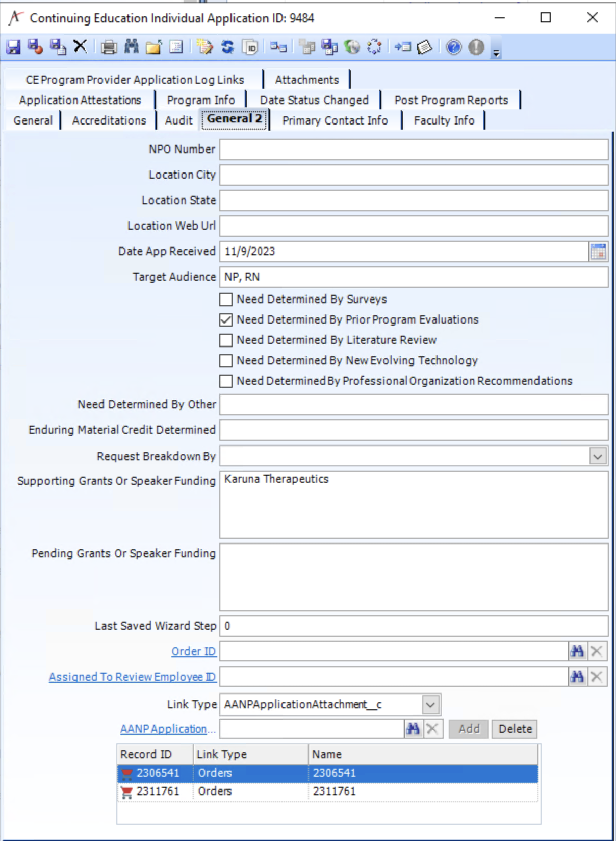
Task: Click the Print icon in toolbar
Action: point(108,47)
